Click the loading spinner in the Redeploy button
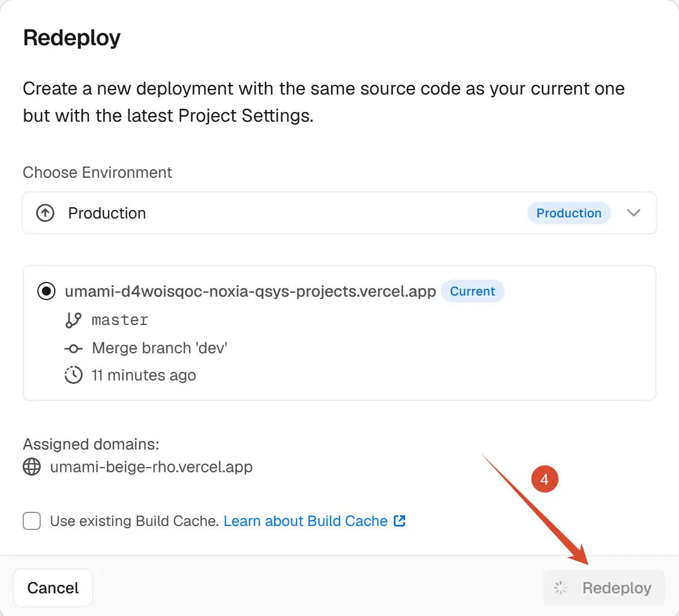The height and width of the screenshot is (616, 679). pos(561,588)
